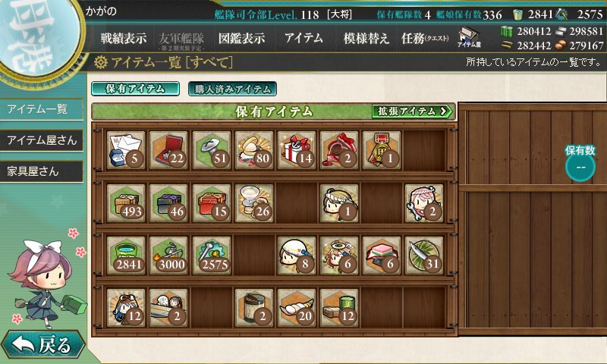Open the 図鑑表示 menu
Screen dimensions: 607x364
click(241, 38)
